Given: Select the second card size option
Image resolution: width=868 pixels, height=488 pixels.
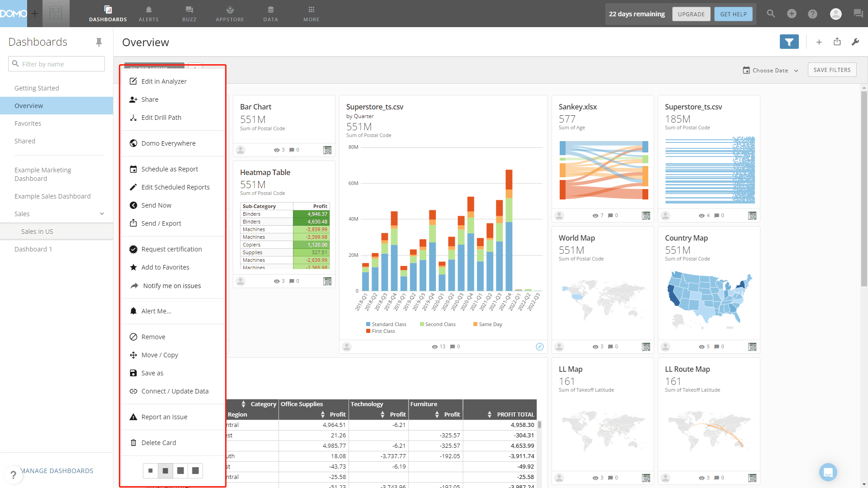Looking at the screenshot, I should [165, 470].
